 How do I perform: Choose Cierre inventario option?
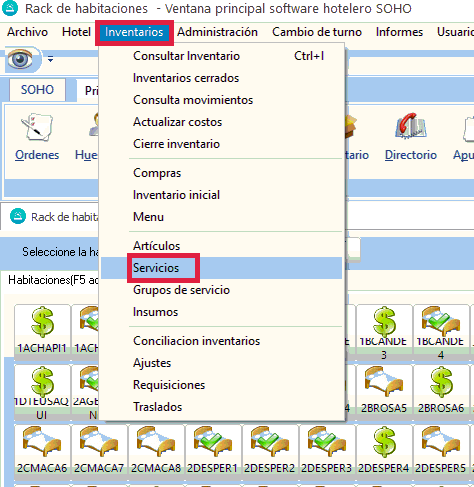pos(221,144)
